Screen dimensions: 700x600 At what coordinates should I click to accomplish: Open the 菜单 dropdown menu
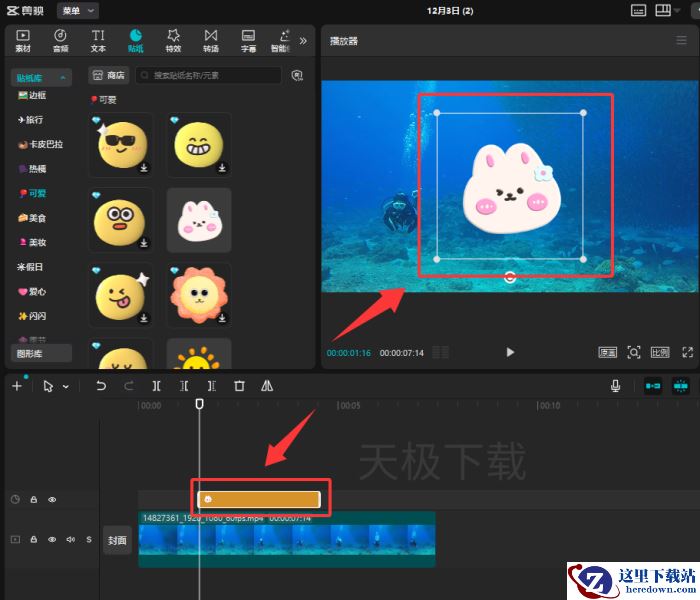coord(78,10)
